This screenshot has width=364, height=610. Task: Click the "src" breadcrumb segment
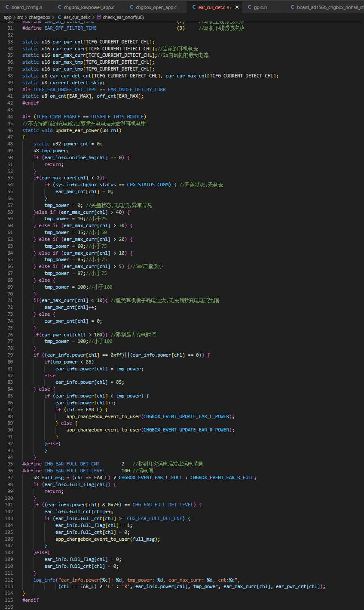tap(20, 17)
